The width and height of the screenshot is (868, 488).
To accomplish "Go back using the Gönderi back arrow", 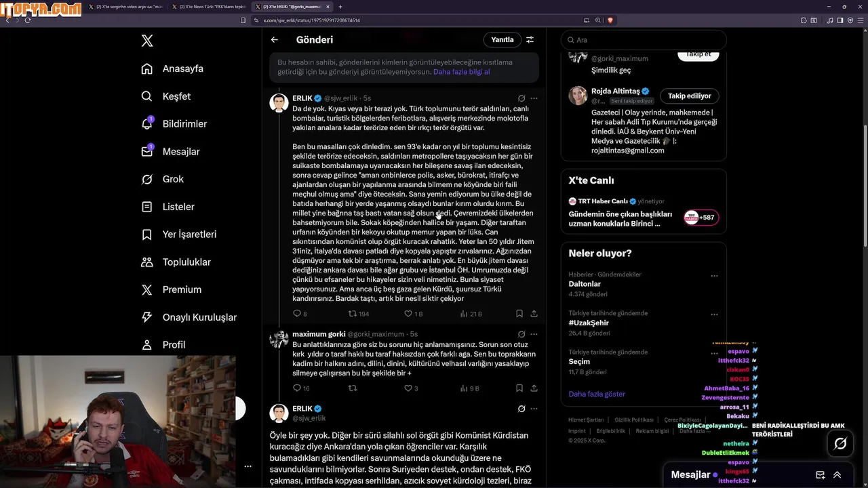I will (275, 40).
